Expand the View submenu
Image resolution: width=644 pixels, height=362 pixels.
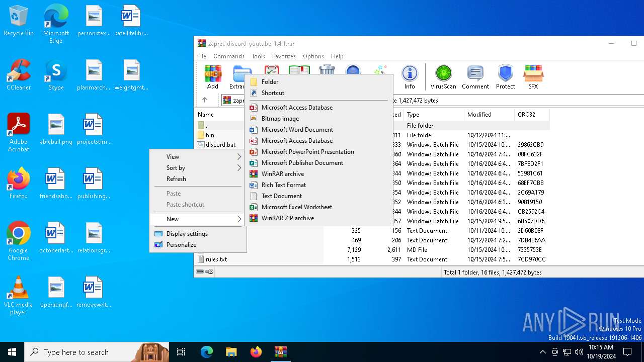(x=198, y=157)
